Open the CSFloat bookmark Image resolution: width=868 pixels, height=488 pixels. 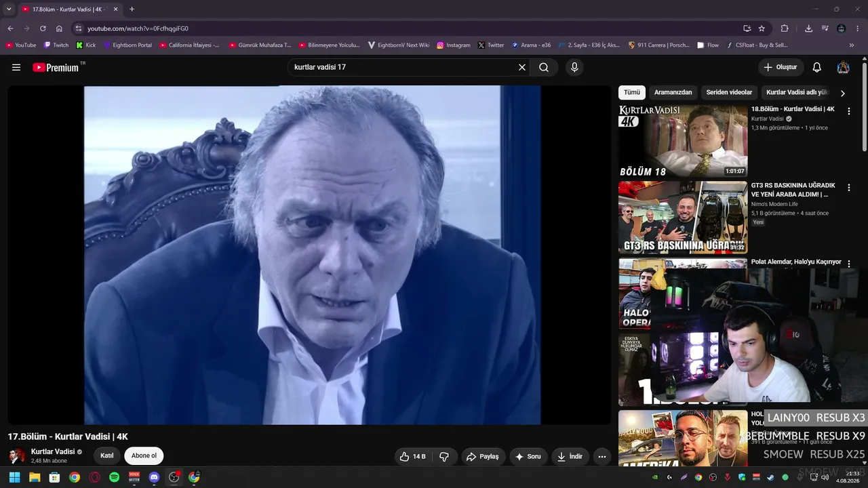pyautogui.click(x=757, y=45)
